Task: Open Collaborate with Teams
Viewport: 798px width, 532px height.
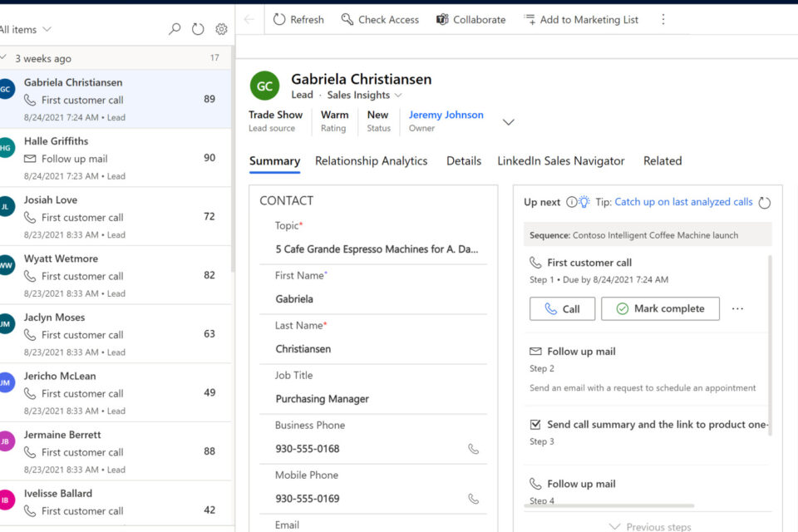Action: [470, 19]
